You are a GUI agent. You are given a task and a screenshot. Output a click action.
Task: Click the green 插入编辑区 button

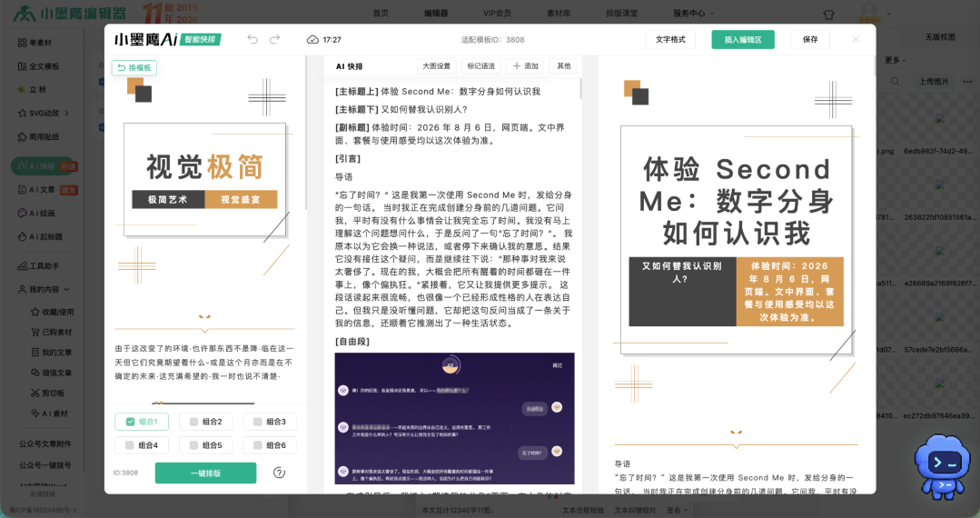point(743,39)
